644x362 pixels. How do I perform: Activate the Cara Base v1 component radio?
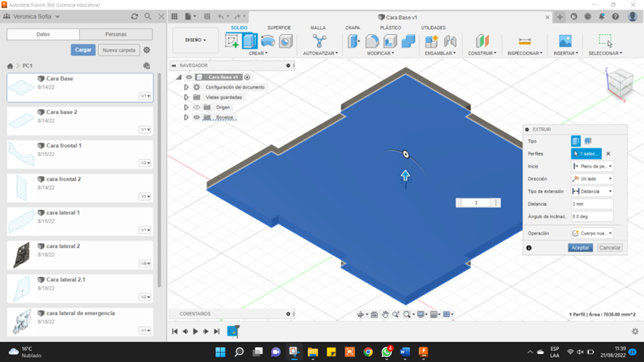click(247, 77)
